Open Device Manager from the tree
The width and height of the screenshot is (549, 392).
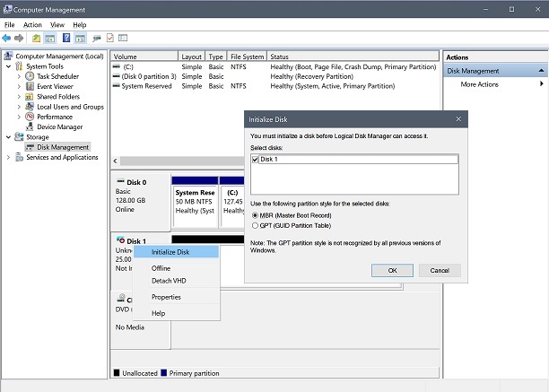[59, 126]
